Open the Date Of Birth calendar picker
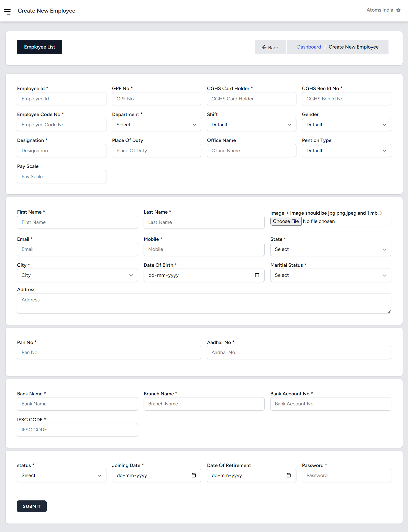408x532 pixels. pyautogui.click(x=257, y=275)
